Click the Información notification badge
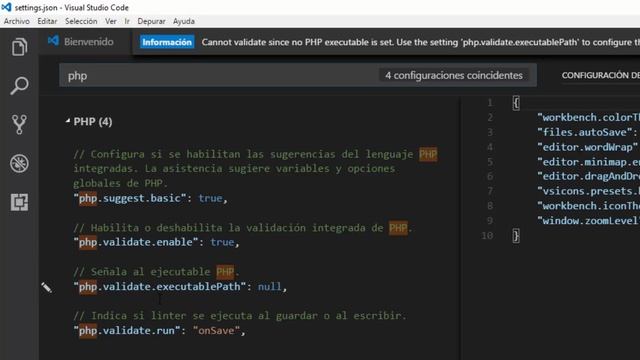 [x=167, y=42]
